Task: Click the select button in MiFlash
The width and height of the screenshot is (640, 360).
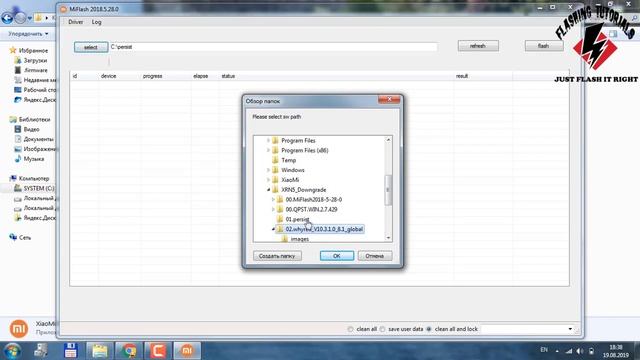Action: pyautogui.click(x=91, y=47)
